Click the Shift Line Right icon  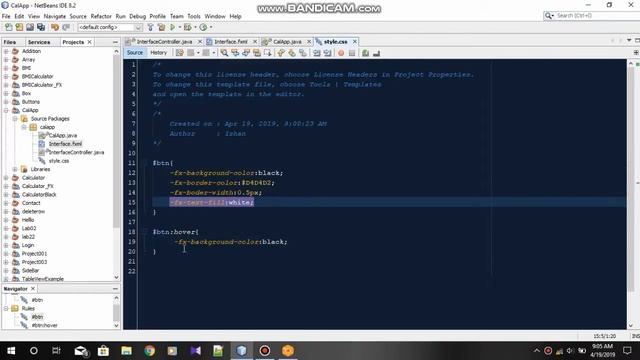327,53
